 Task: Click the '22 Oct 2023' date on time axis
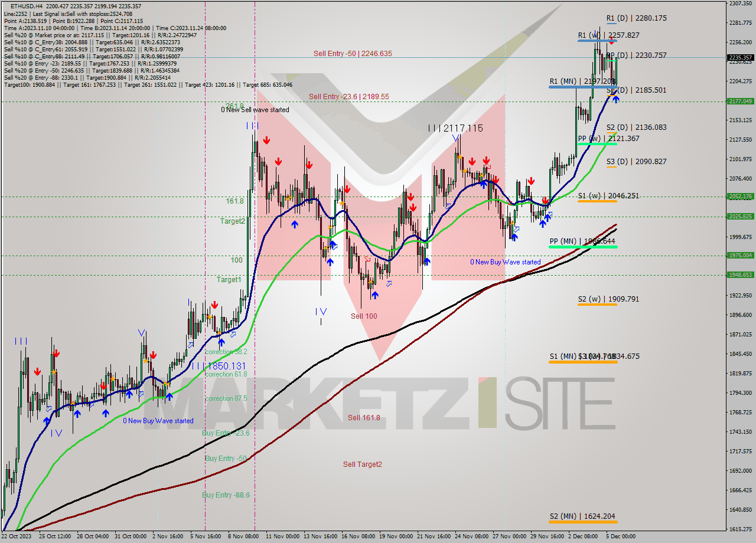[17, 537]
